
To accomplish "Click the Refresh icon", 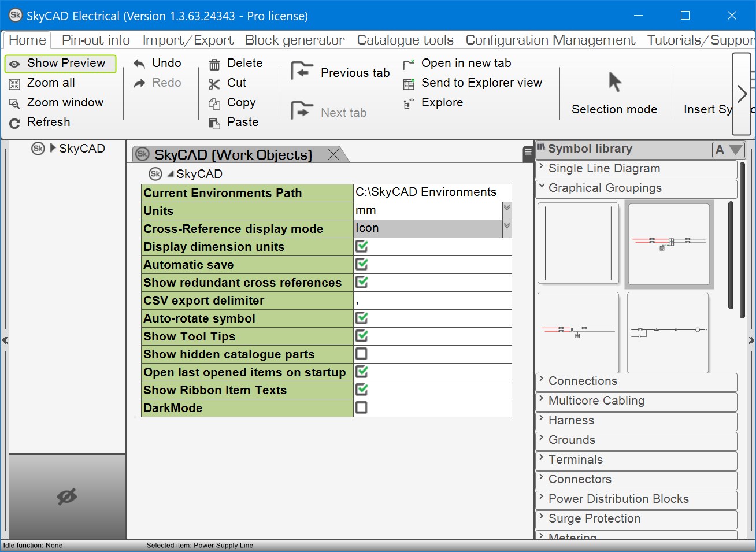I will [14, 123].
